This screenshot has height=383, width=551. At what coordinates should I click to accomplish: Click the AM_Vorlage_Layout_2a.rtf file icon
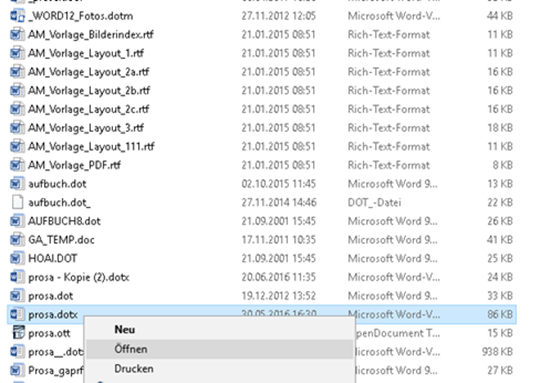(x=18, y=72)
